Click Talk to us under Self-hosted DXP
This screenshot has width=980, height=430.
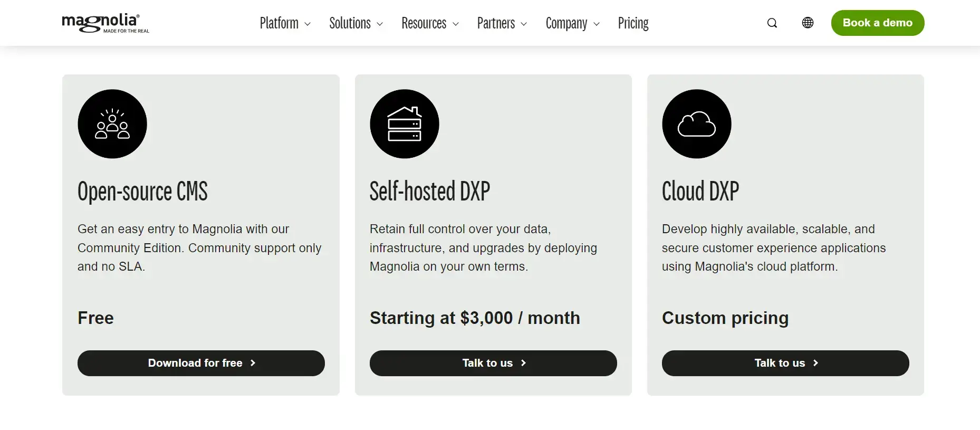pos(493,363)
